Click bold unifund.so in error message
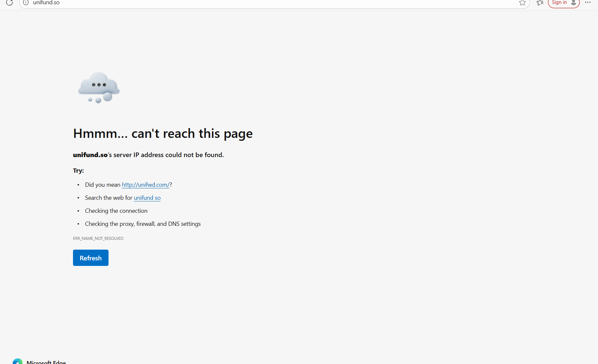Image resolution: width=598 pixels, height=364 pixels. (90, 155)
